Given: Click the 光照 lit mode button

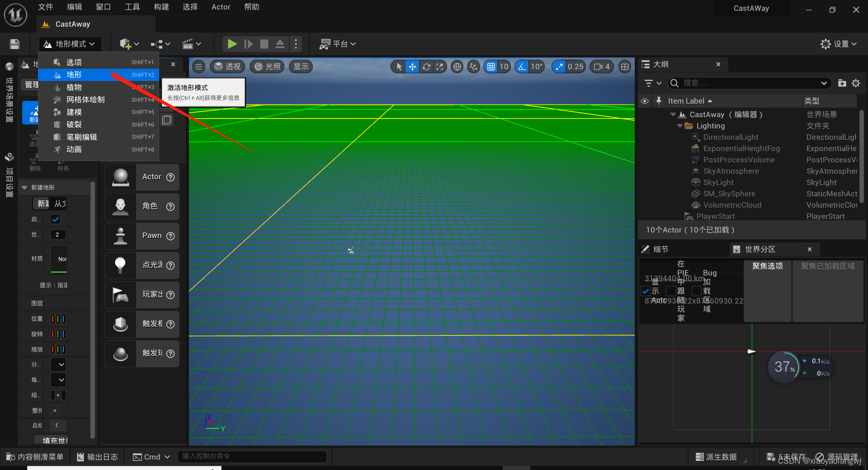Looking at the screenshot, I should pyautogui.click(x=267, y=66).
